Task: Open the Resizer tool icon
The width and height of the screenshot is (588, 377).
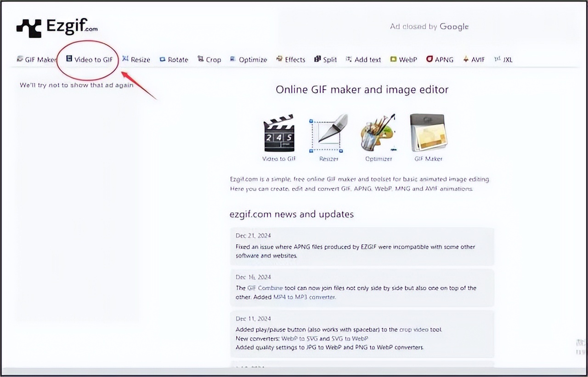Action: [x=328, y=134]
